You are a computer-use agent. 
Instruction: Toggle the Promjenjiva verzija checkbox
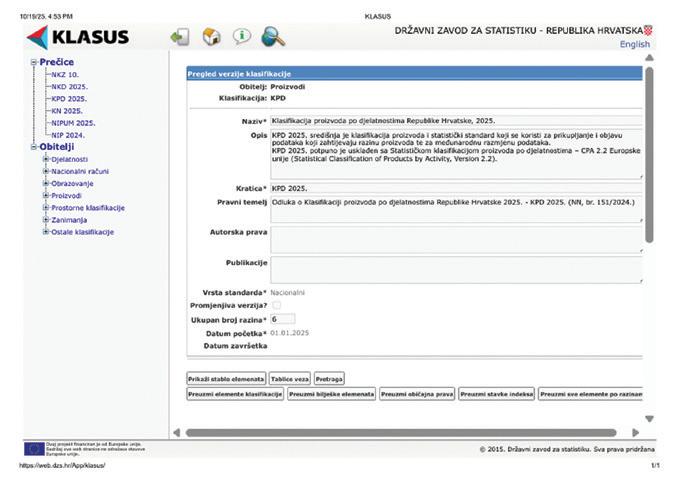click(276, 305)
